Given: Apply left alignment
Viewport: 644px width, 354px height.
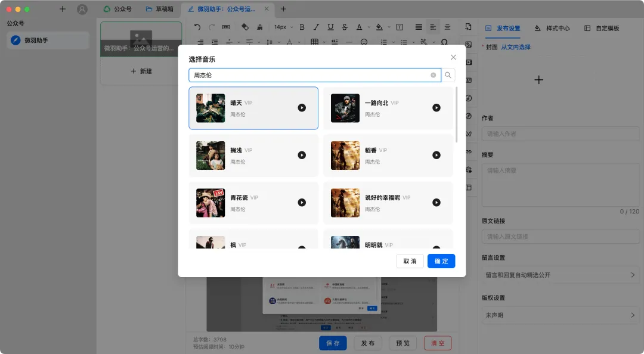Looking at the screenshot, I should pyautogui.click(x=433, y=27).
